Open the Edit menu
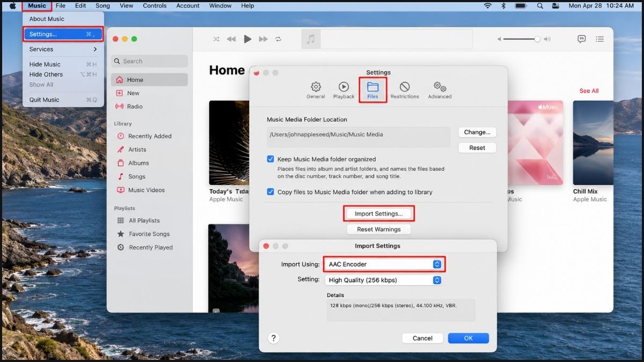The width and height of the screenshot is (644, 362). tap(80, 5)
